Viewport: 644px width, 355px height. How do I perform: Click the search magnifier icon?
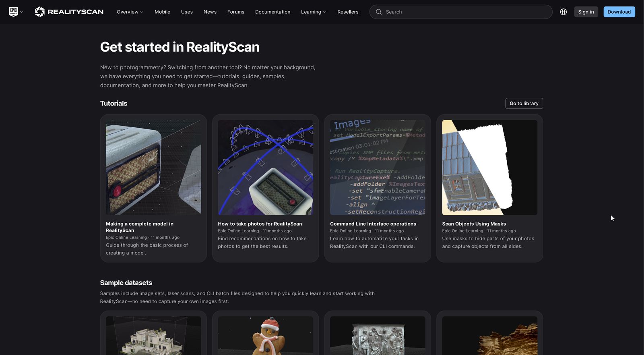(379, 12)
